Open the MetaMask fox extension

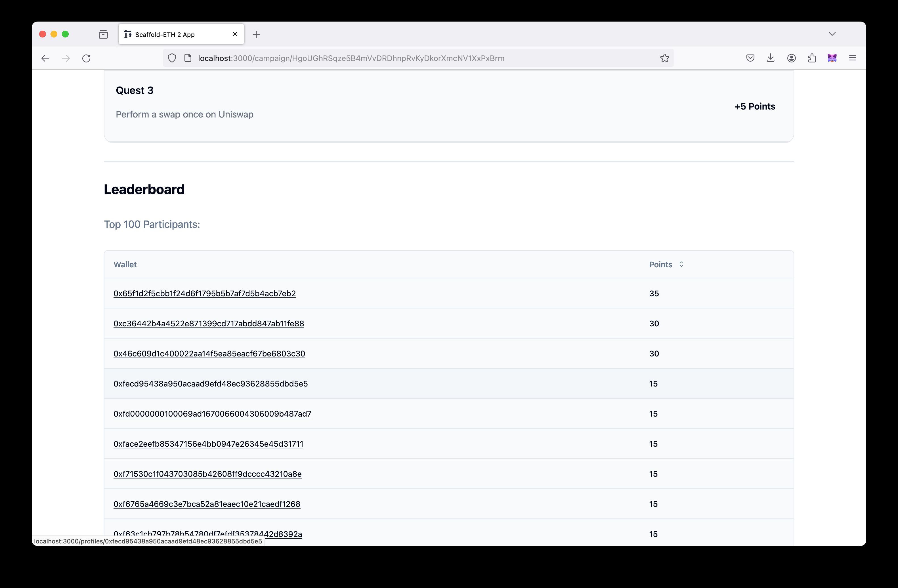click(x=832, y=58)
